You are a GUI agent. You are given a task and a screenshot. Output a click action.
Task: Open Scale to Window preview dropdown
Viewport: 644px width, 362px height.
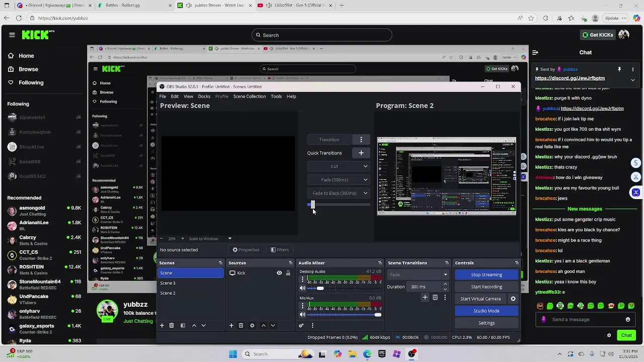point(209,239)
